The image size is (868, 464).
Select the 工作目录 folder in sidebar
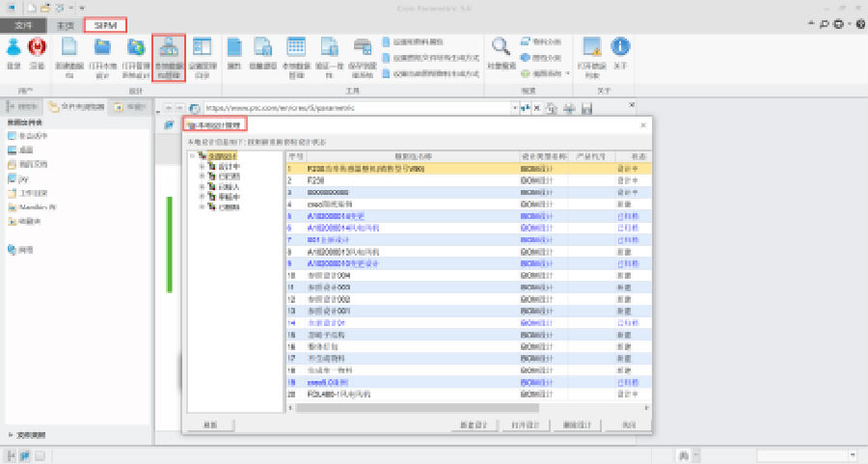coord(34,193)
